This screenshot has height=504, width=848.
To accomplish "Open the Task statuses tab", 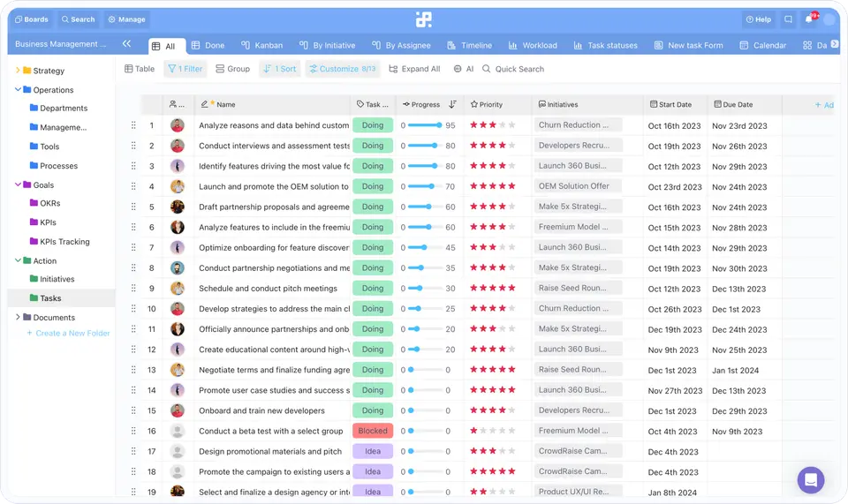I will pos(605,45).
